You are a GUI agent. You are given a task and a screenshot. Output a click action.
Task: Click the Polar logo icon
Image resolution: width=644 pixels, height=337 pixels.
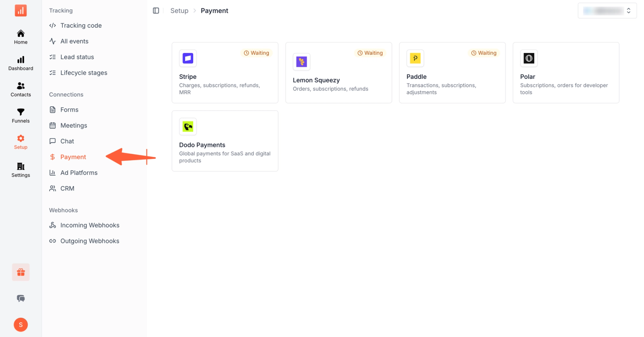coord(529,58)
